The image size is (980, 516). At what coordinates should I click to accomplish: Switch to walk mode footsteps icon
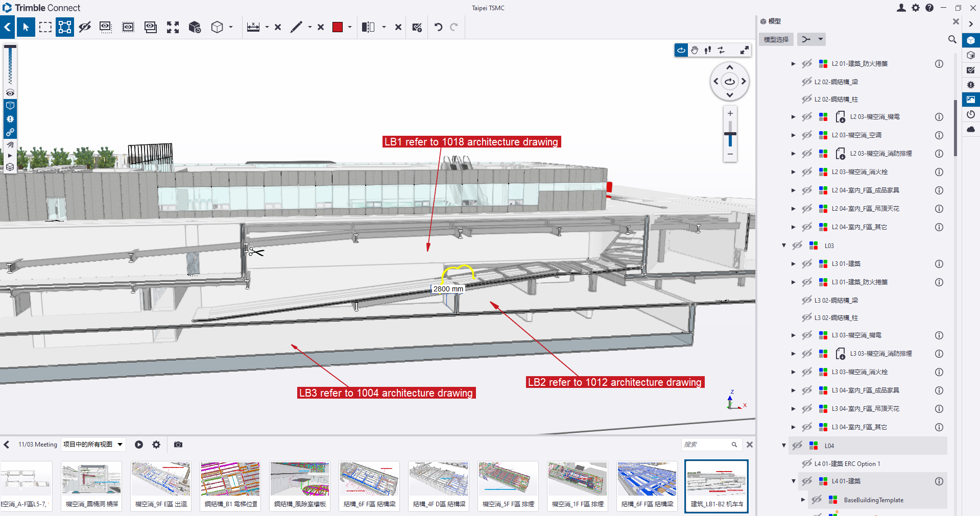pos(708,50)
